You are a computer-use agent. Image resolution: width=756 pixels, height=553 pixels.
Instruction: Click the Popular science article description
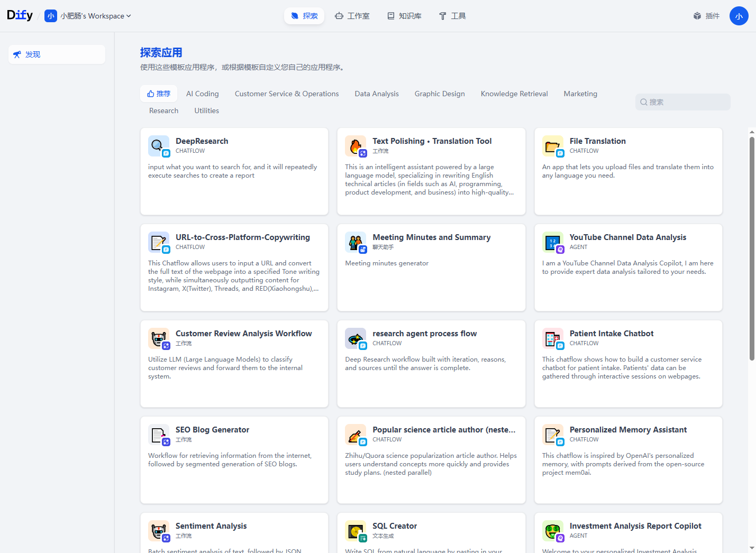[x=431, y=464]
